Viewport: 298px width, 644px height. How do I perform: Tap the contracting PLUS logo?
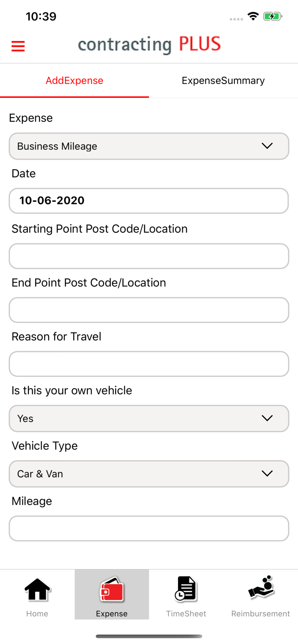pos(149,44)
